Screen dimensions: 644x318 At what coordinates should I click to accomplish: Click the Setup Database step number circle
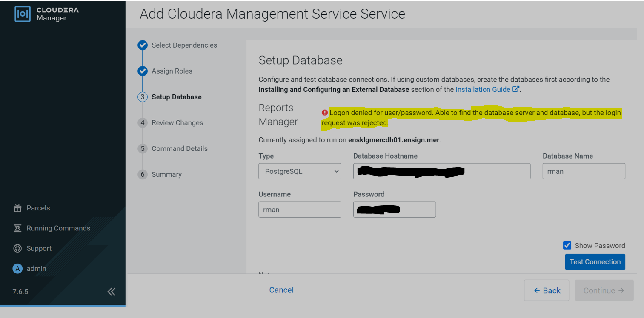click(142, 97)
